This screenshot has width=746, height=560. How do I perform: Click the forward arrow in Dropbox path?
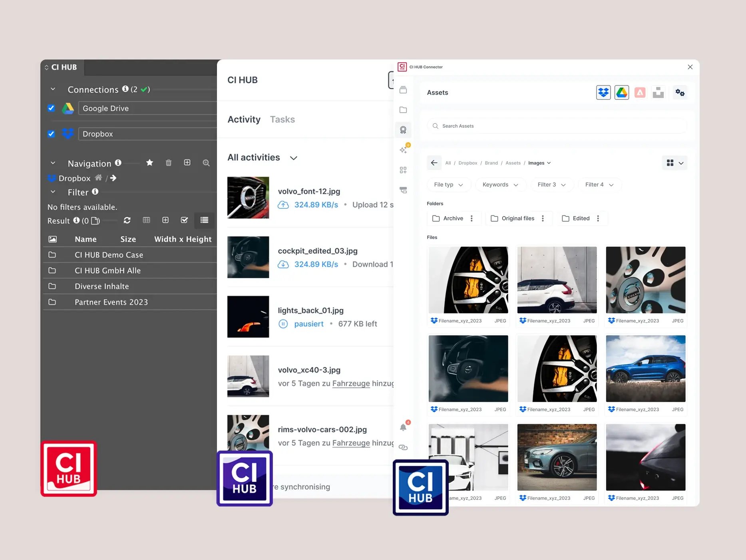pos(113,178)
